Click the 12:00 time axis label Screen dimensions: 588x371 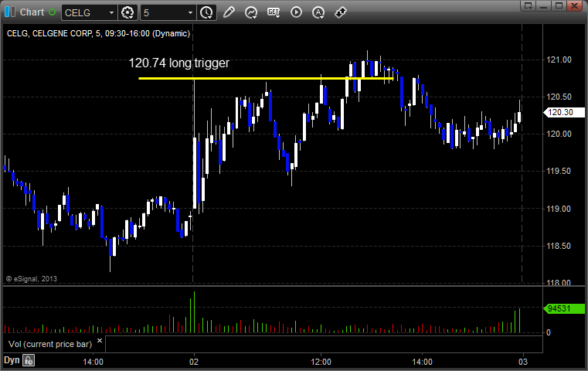tap(321, 362)
